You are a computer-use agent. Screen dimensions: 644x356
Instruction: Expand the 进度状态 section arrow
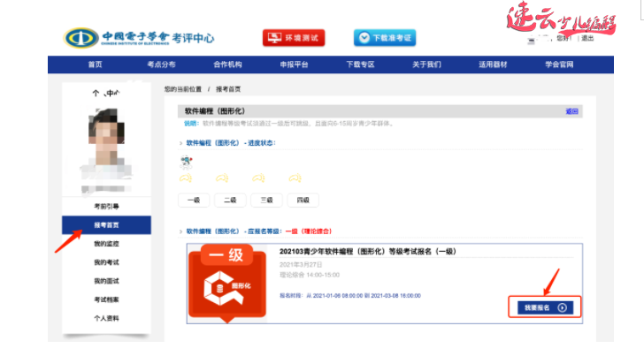180,143
